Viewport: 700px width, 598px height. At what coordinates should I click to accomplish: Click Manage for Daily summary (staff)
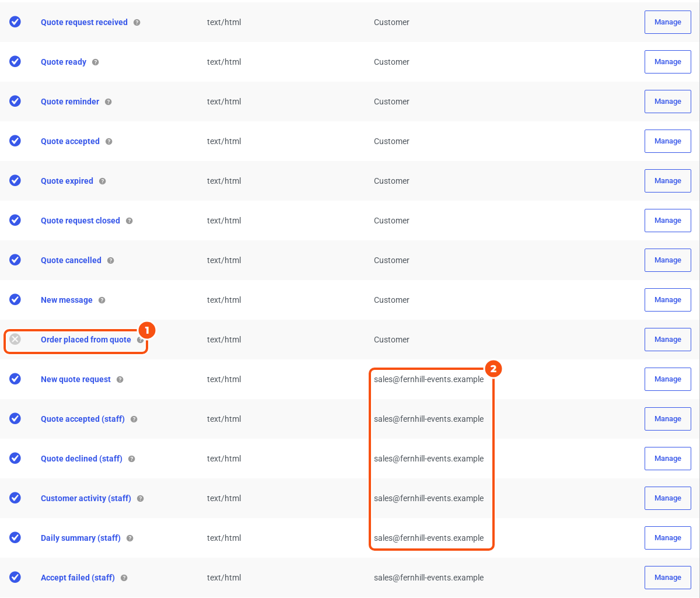coord(668,538)
